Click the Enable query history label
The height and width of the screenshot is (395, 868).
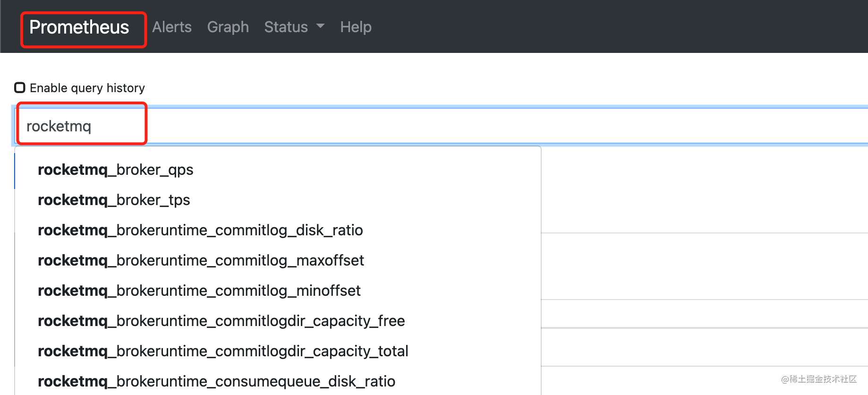pos(87,88)
